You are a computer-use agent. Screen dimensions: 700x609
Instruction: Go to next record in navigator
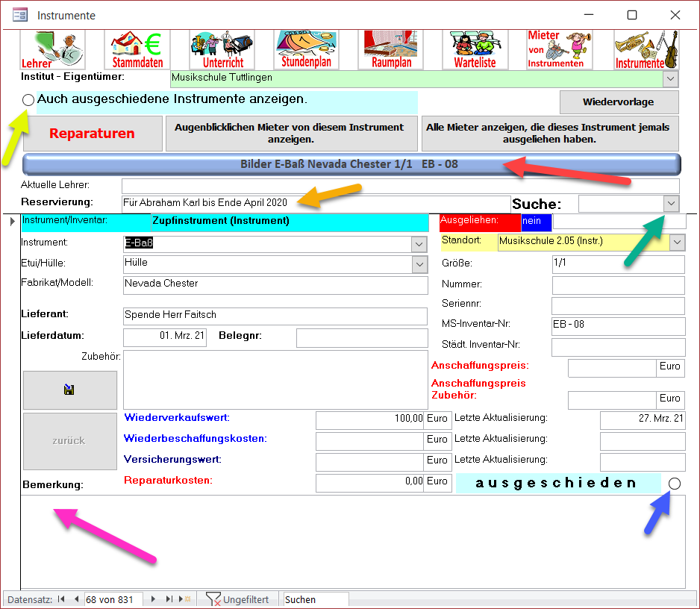(x=153, y=599)
